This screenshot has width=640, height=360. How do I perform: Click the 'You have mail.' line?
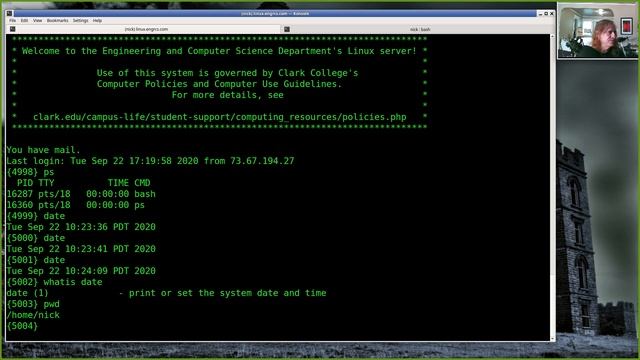(x=44, y=150)
